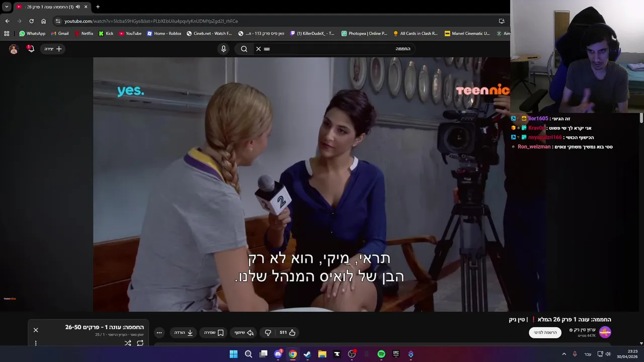Open the Teen Nick channel avatar
The image size is (644, 362).
pyautogui.click(x=605, y=332)
